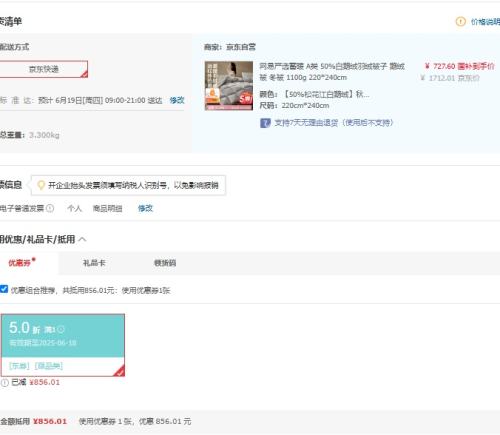Click the 商家: 京东自营 label
This screenshot has width=500, height=435.
[x=230, y=47]
